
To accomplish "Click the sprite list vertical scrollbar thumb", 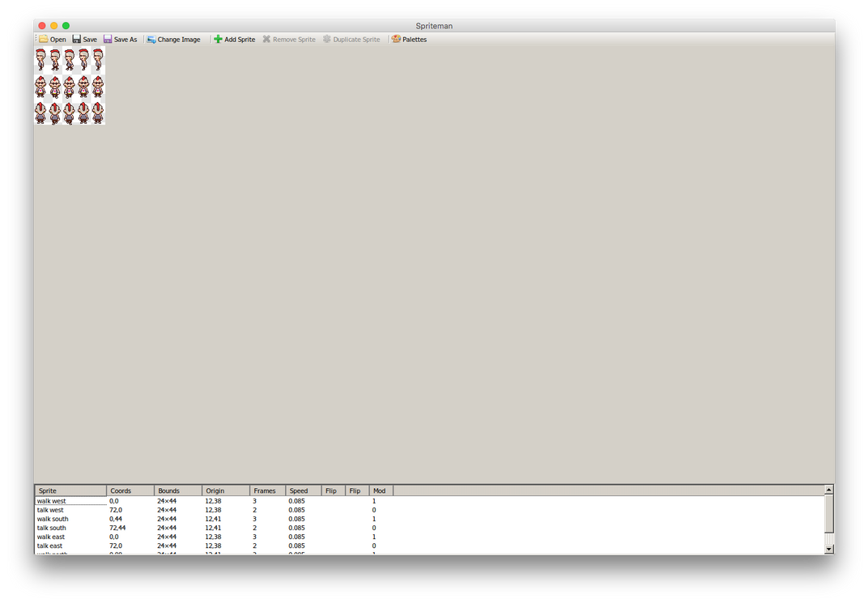I will pyautogui.click(x=828, y=514).
